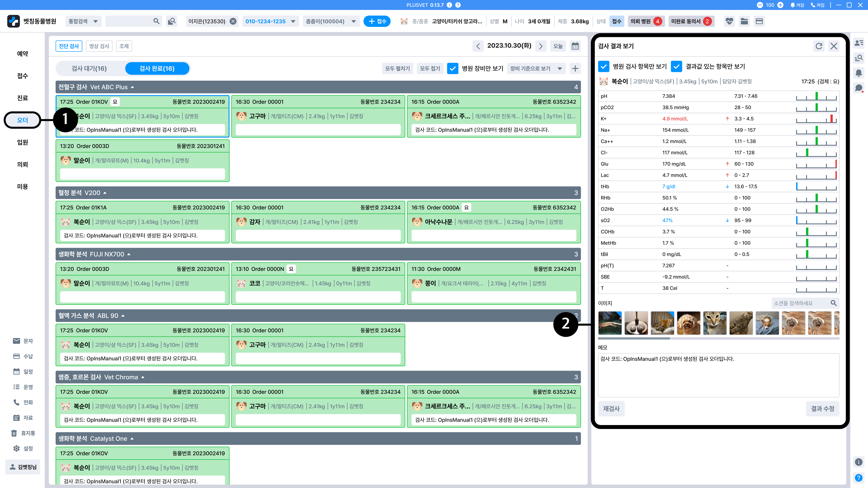Go to the previous date
Viewport: 868px width, 488px height.
coord(478,46)
